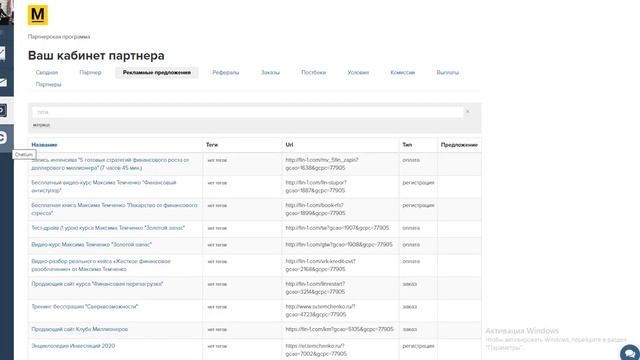The image size is (640, 360).
Task: Select the URL containing gcao=5105
Action: pyautogui.click(x=340, y=329)
